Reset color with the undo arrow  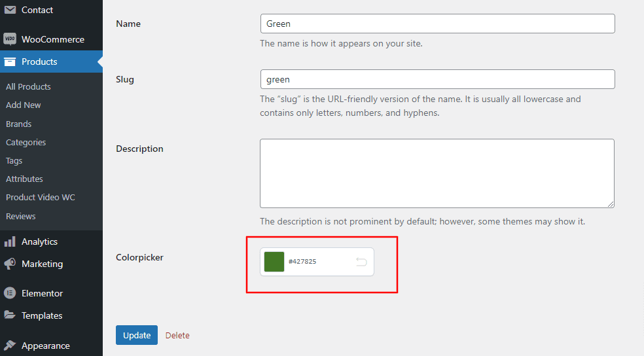pos(361,262)
